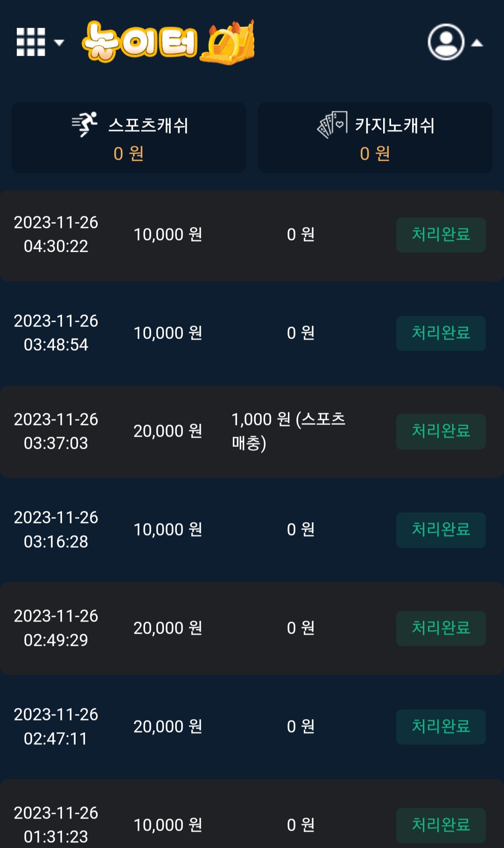
Task: Tap 처리완료 badge for 02:49:29 transaction
Action: tap(441, 628)
